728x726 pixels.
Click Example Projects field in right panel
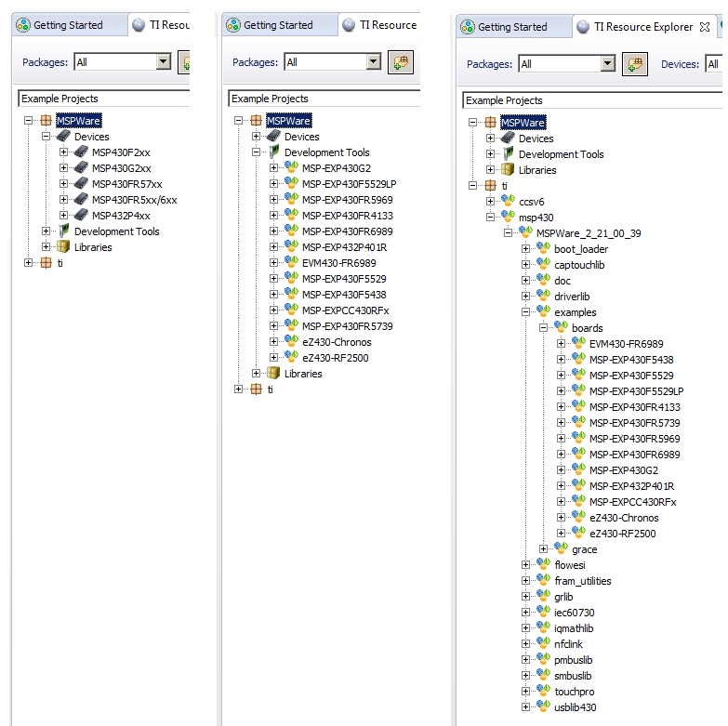(x=592, y=100)
